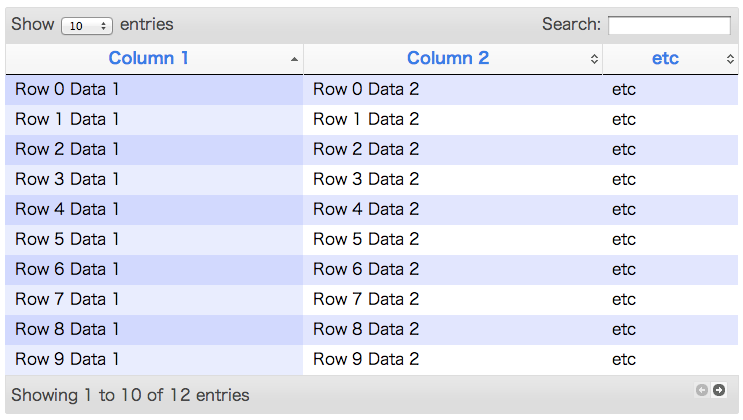This screenshot has width=743, height=420.
Task: Click the next page arrow icon
Action: point(718,390)
